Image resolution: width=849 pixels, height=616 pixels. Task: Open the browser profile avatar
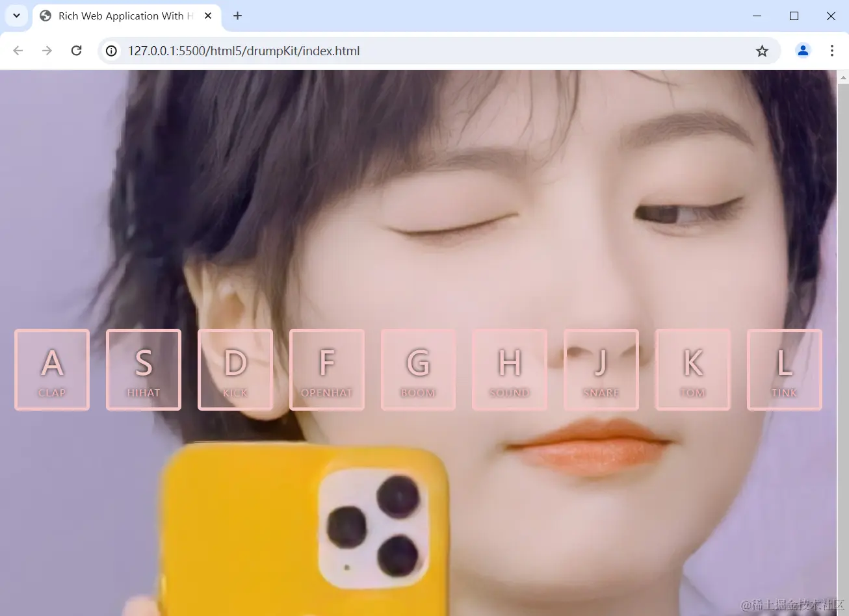click(x=802, y=50)
